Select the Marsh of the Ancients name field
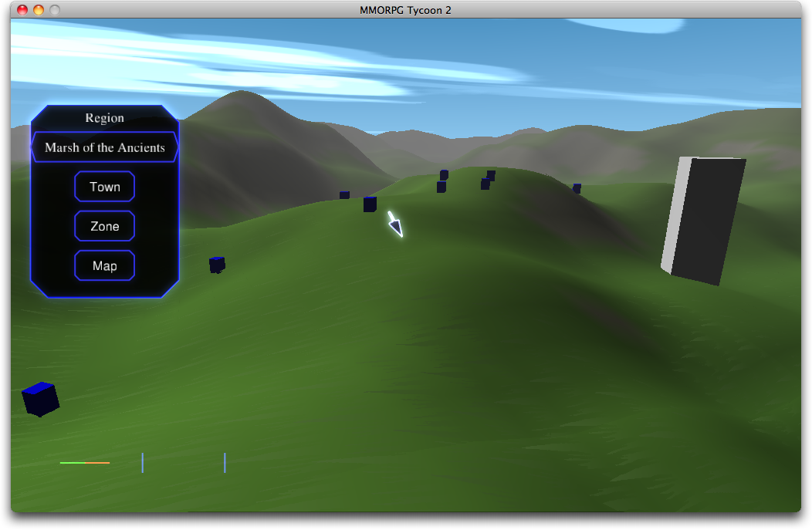Image resolution: width=812 pixels, height=530 pixels. [105, 147]
